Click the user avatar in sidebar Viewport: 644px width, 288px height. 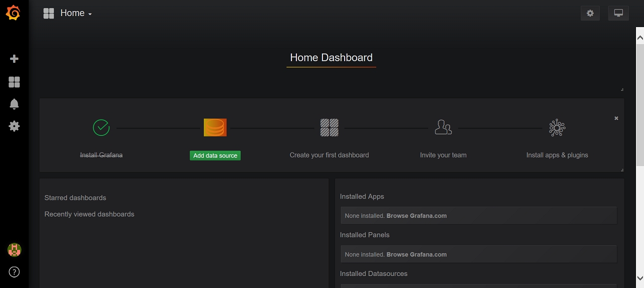pyautogui.click(x=14, y=250)
